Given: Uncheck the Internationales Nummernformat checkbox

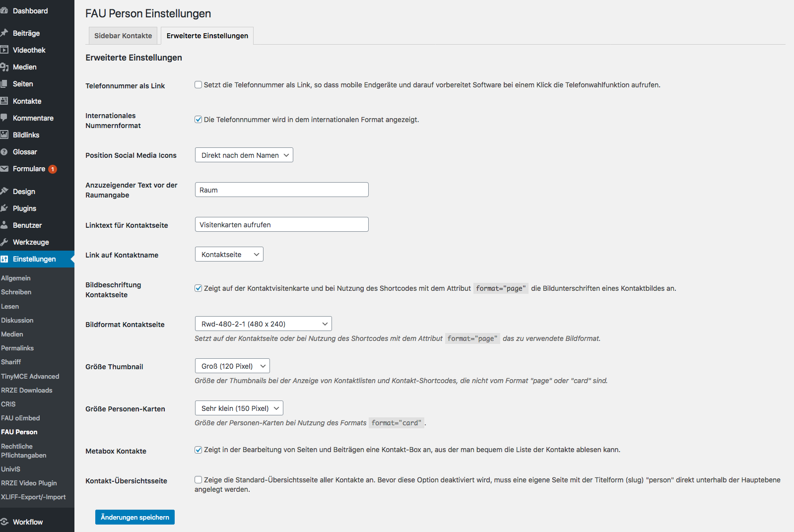Looking at the screenshot, I should coord(198,120).
